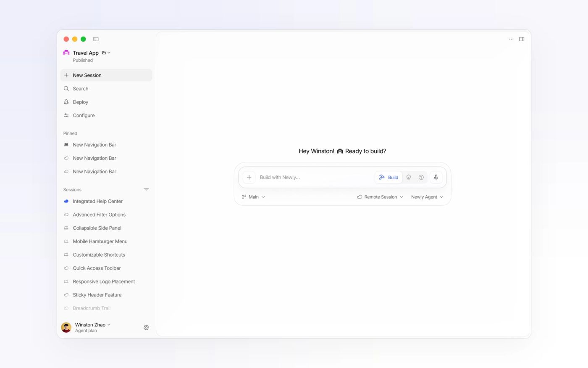Open the Quick Access Toolbar session
Viewport: 588px width, 368px height.
tap(106, 268)
